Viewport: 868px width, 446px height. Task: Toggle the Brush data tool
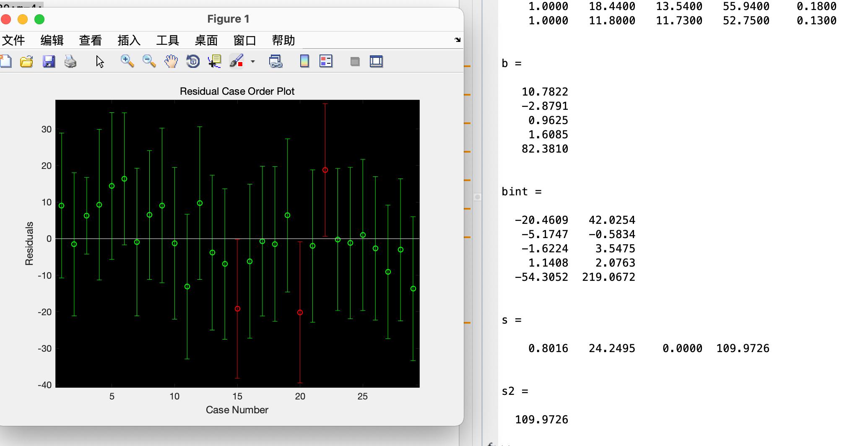237,62
